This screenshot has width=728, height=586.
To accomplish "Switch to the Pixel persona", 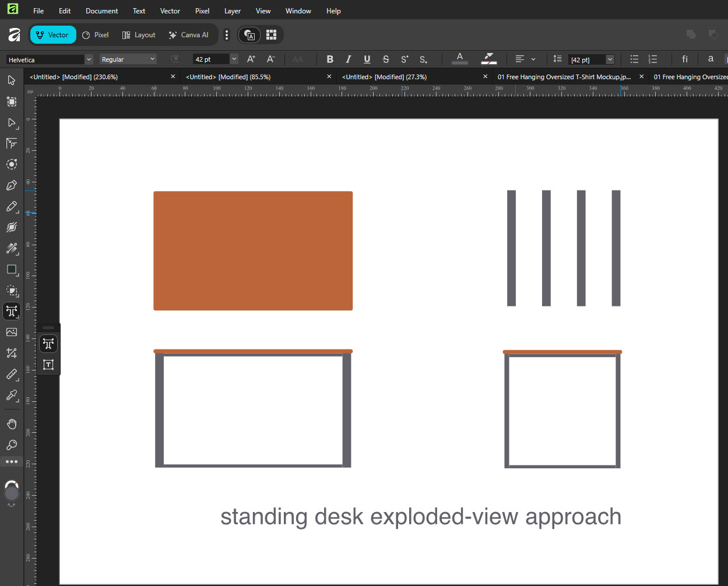I will [x=95, y=34].
